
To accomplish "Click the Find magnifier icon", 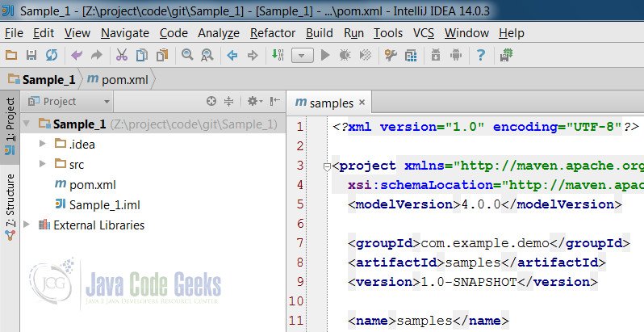I will click(187, 55).
